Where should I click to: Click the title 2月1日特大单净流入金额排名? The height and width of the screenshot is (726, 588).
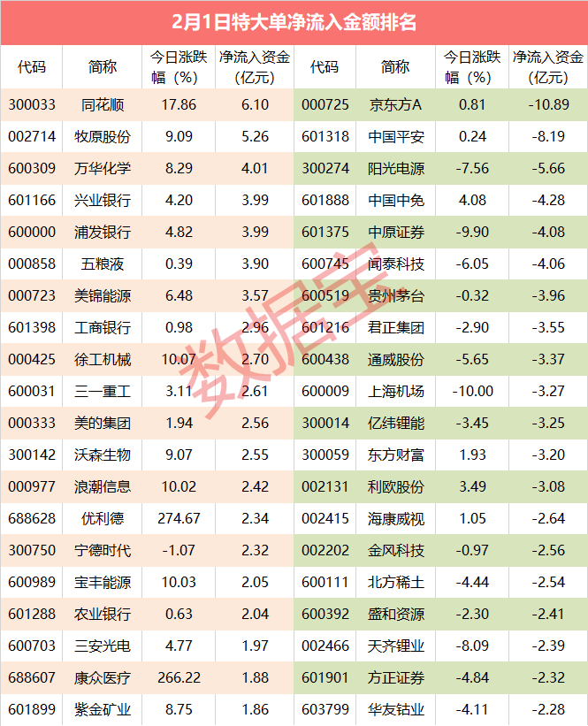tap(294, 22)
